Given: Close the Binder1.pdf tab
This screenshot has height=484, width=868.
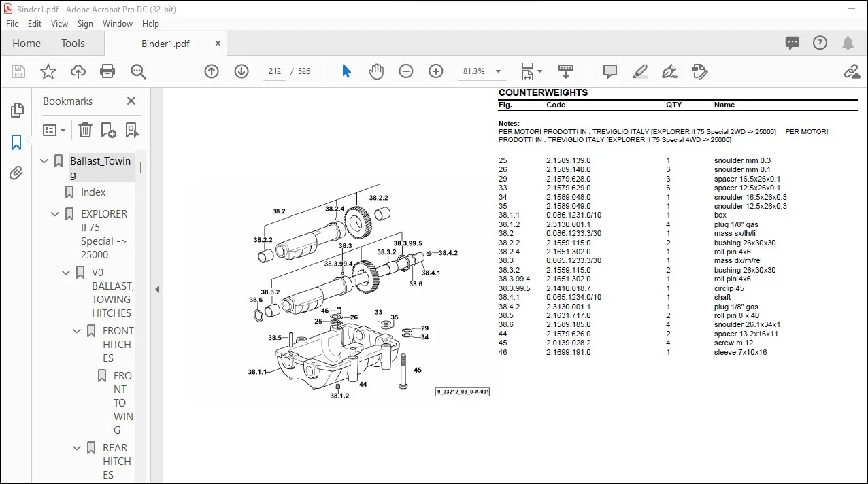Looking at the screenshot, I should (218, 43).
